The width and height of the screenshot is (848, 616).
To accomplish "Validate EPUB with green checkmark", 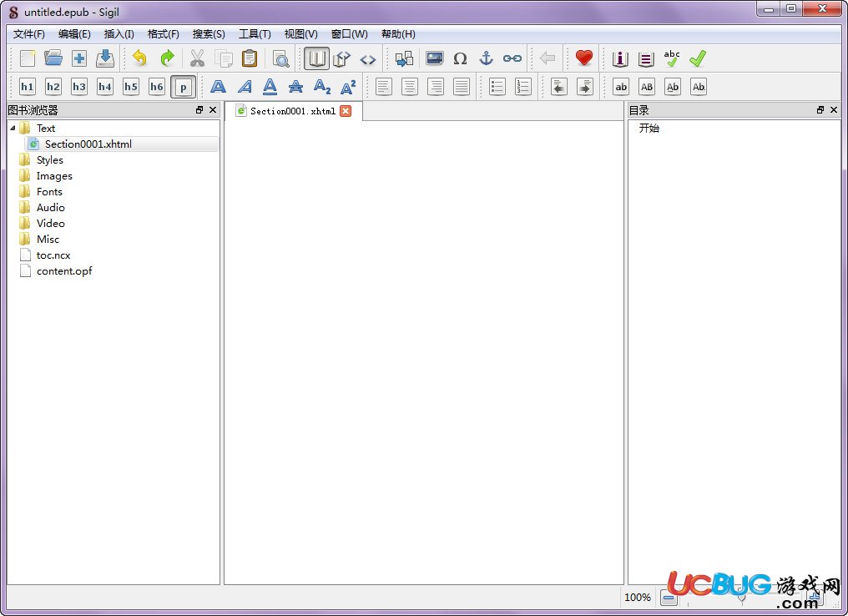I will pos(699,58).
